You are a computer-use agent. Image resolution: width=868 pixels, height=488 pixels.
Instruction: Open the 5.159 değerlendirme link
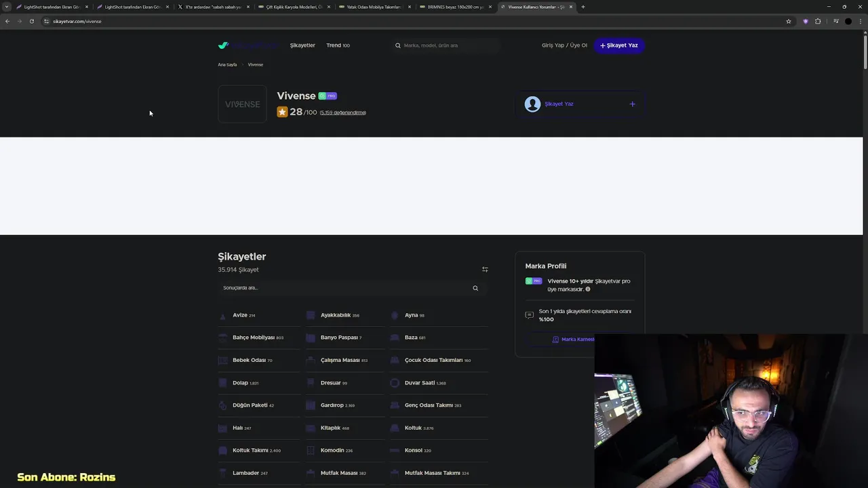click(x=343, y=113)
